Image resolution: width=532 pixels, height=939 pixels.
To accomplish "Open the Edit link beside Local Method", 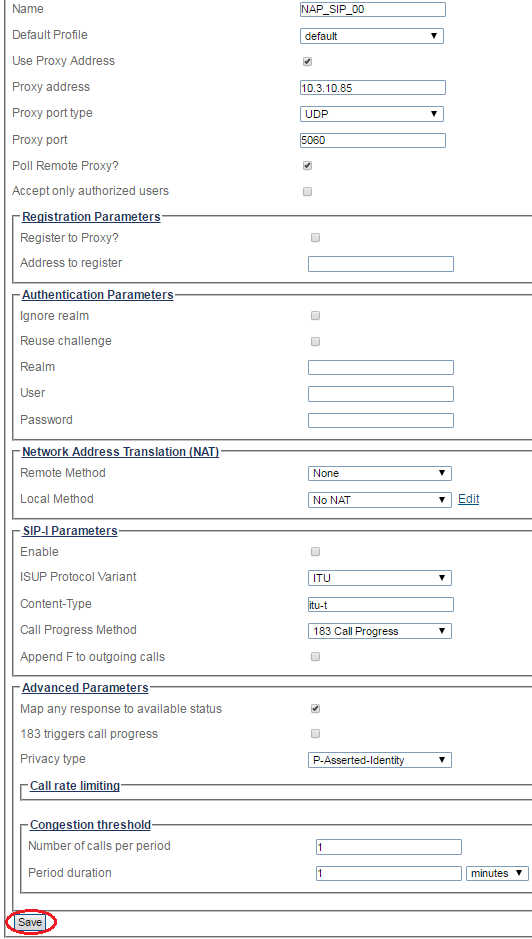I will [x=468, y=499].
